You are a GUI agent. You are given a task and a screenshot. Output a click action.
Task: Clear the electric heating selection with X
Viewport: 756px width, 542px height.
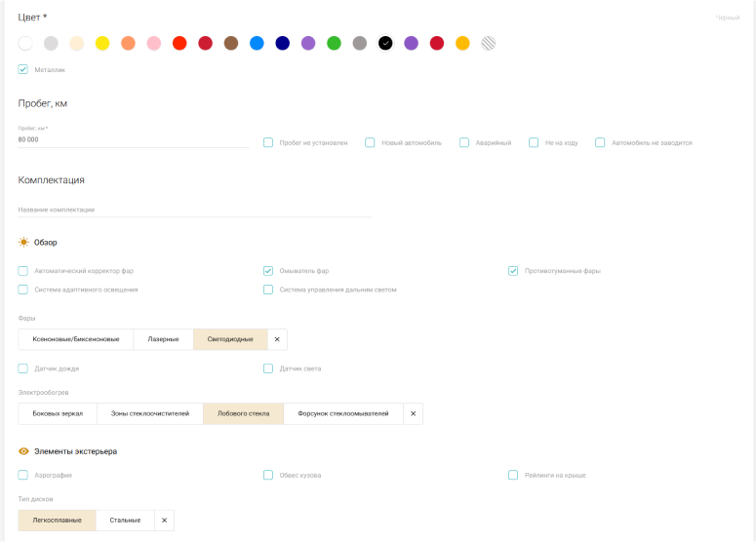point(413,414)
